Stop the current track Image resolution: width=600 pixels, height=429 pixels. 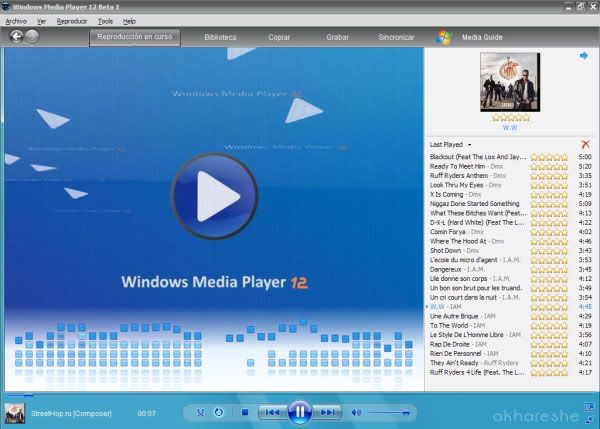tap(245, 412)
